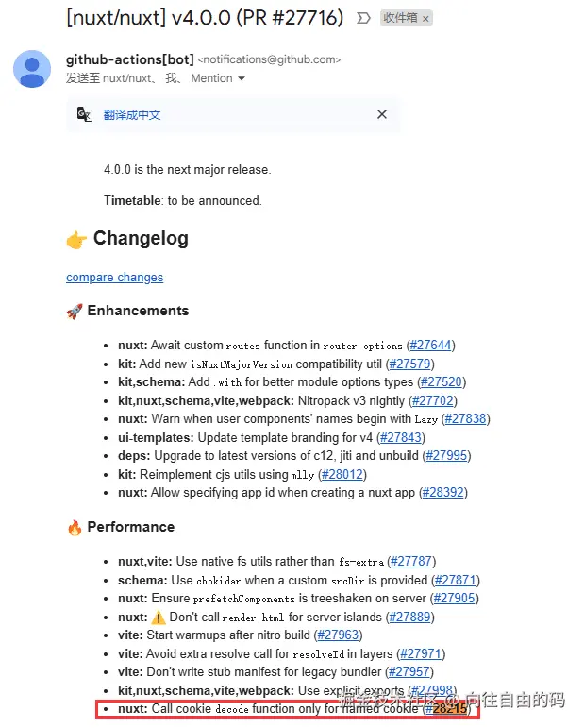
Task: Open PR link #27838
Action: click(x=466, y=418)
